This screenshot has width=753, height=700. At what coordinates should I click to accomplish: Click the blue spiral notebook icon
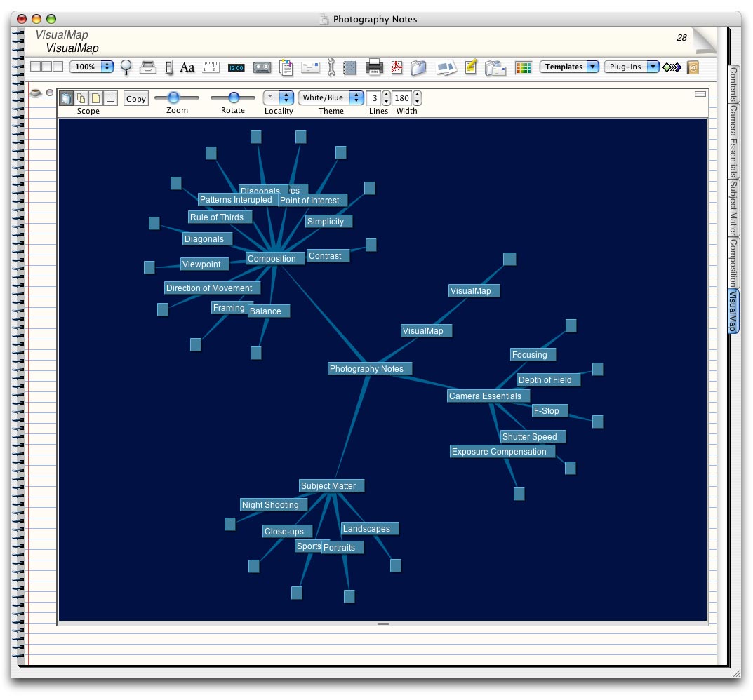[x=350, y=68]
